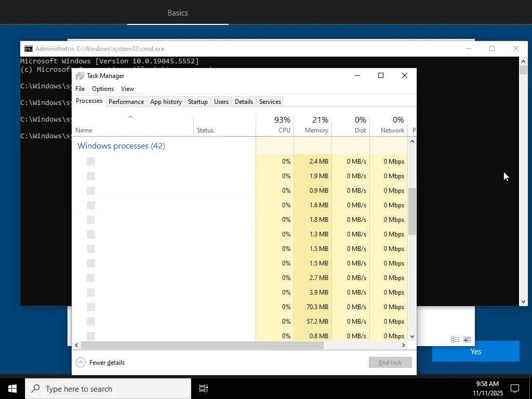
Task: Select process icon in the 1.8 MB row
Action: [x=90, y=220]
